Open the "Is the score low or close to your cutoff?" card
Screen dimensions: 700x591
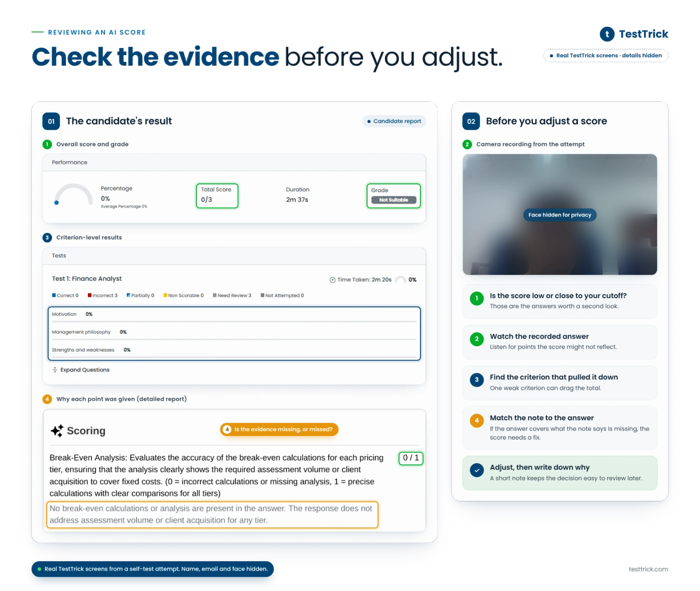point(560,301)
